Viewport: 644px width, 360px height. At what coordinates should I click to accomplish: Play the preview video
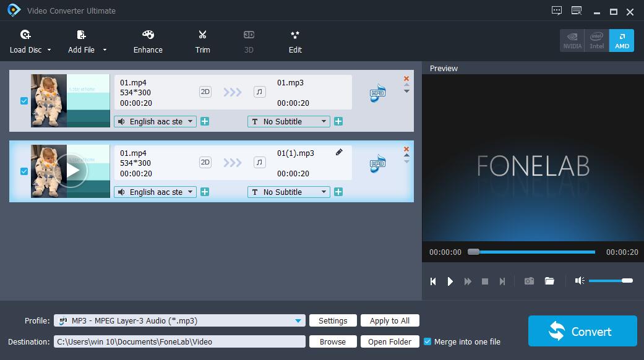point(450,281)
